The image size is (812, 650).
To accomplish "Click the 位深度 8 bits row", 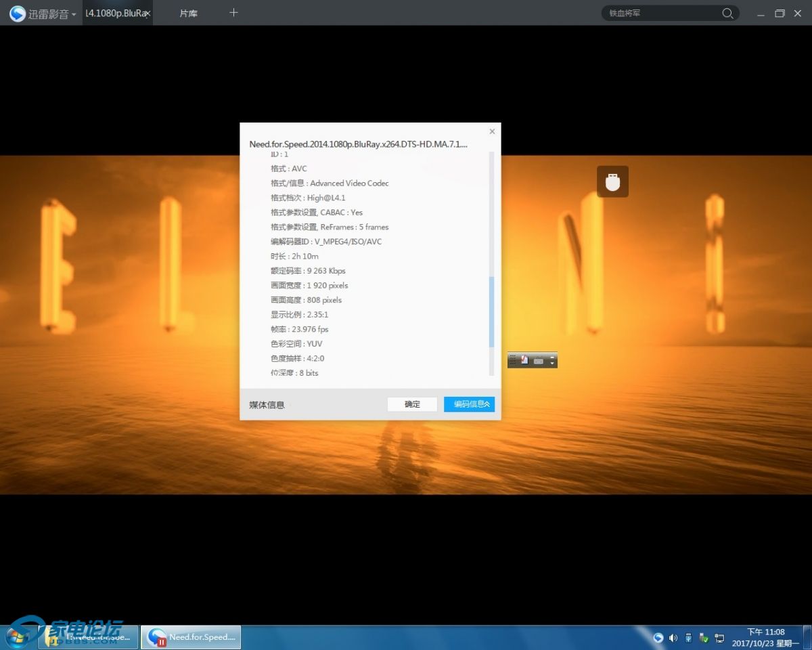I will coord(294,373).
